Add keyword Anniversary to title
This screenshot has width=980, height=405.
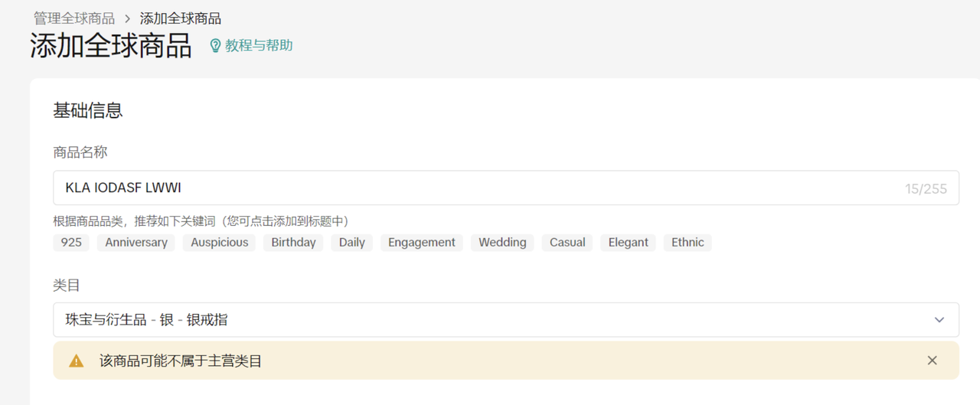(x=136, y=243)
